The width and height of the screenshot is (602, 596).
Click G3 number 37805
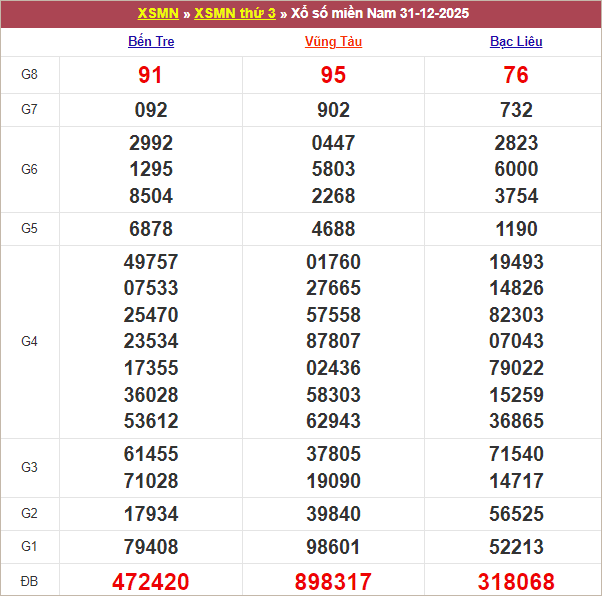point(333,454)
